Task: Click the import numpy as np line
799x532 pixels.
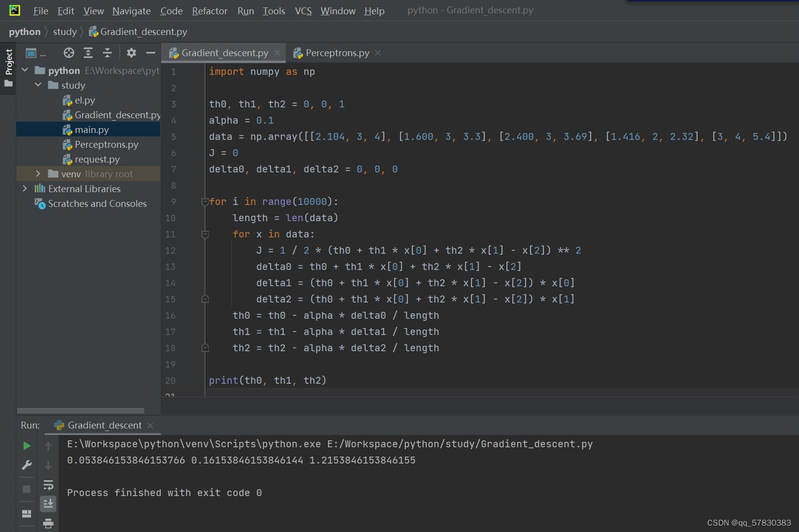Action: pos(262,72)
